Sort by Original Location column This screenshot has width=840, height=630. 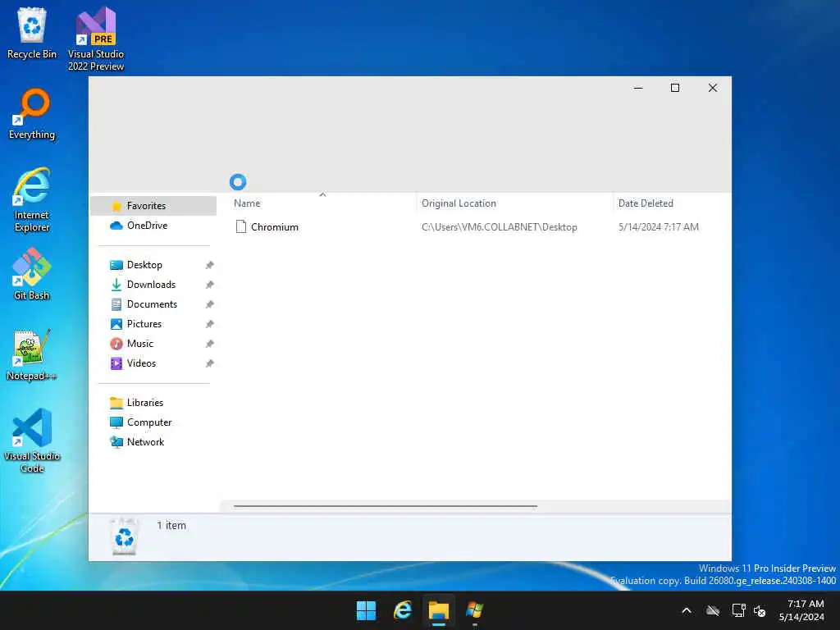(x=459, y=203)
